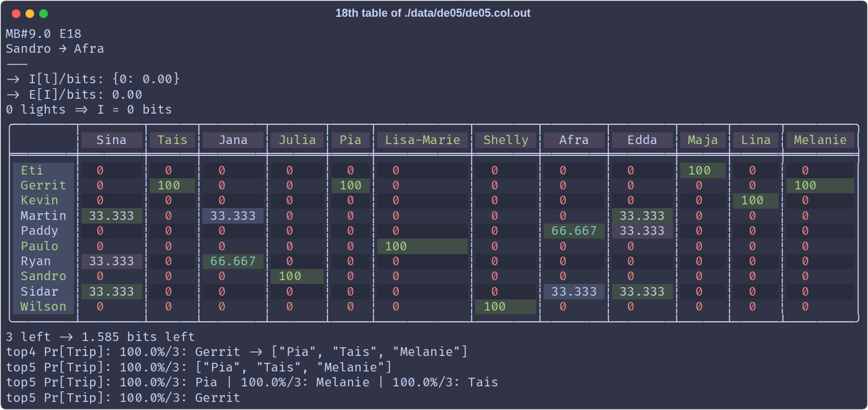Click the Tais column header
Screen dimensions: 868x410
(x=173, y=140)
